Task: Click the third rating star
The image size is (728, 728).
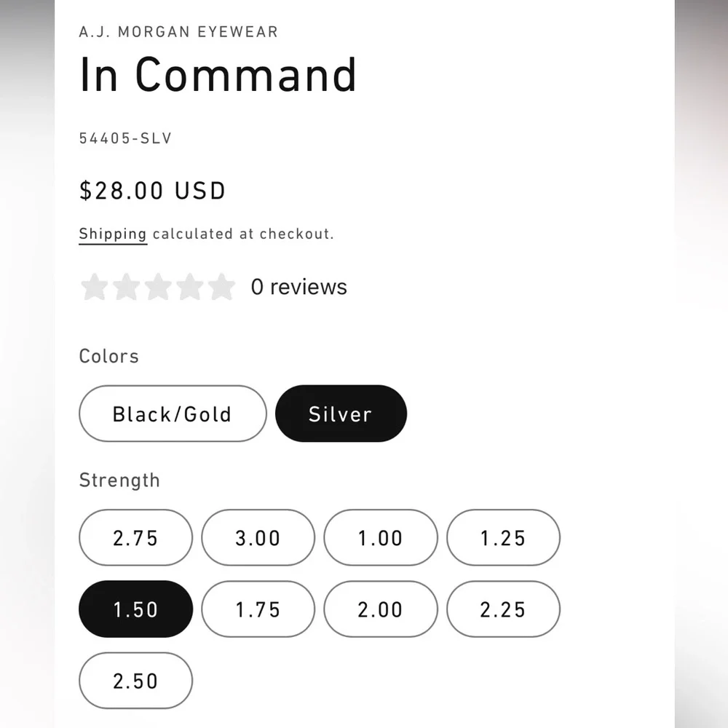Action: 158,287
